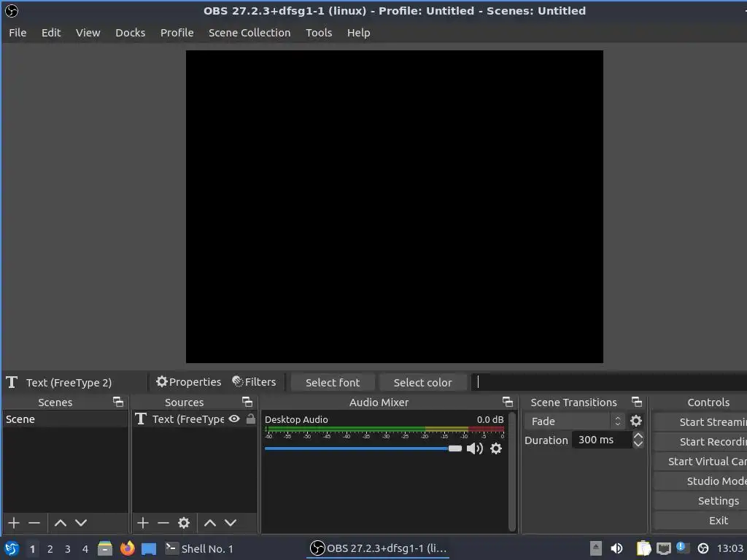Pop out the Audio Mixer dock
This screenshot has height=560, width=747.
pos(508,402)
